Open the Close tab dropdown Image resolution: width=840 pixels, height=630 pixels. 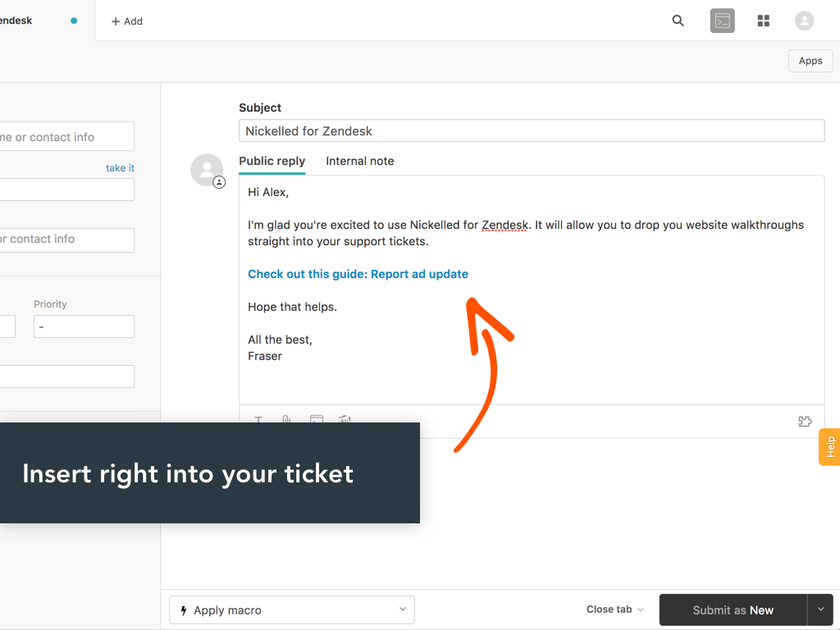[x=615, y=609]
